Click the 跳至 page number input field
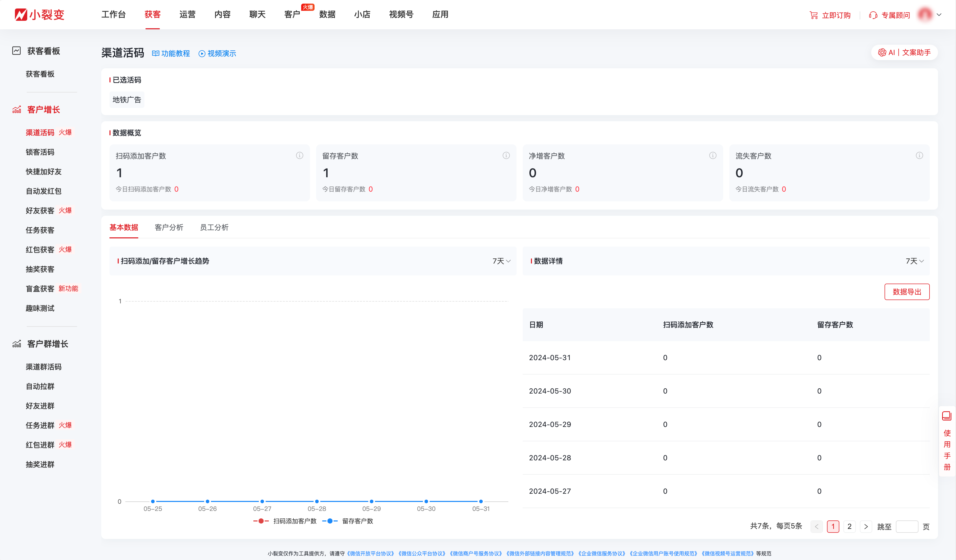Viewport: 956px width, 560px height. (x=907, y=526)
